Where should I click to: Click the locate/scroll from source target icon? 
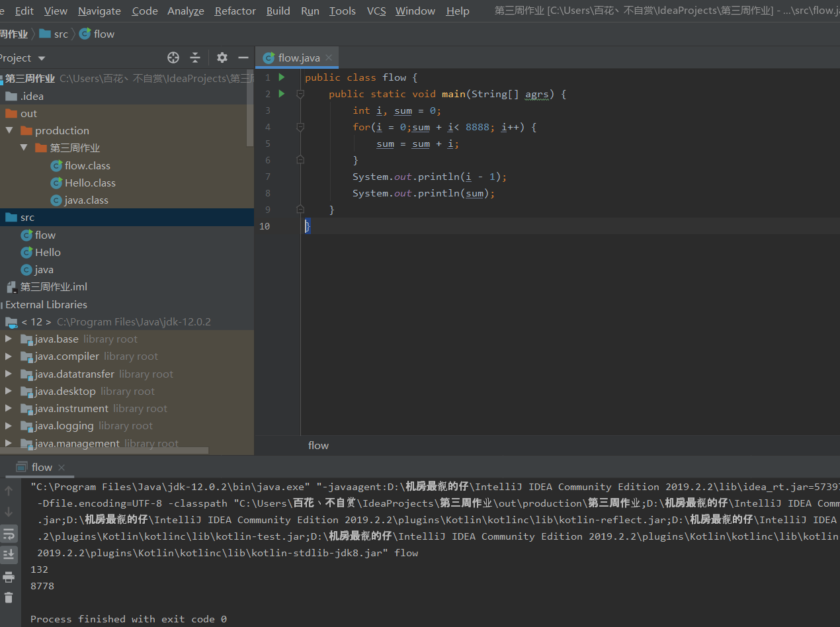point(173,58)
